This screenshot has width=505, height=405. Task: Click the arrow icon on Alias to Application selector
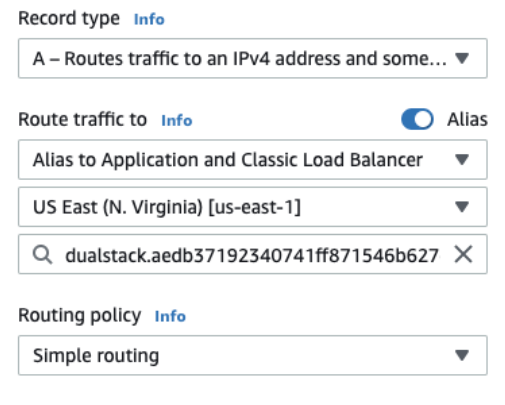[x=462, y=160]
